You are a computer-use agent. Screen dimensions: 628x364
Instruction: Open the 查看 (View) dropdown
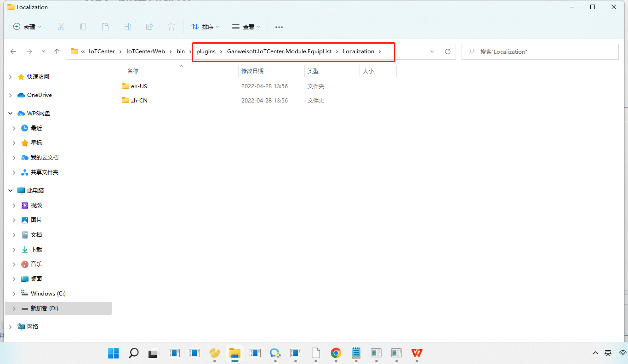click(x=246, y=27)
